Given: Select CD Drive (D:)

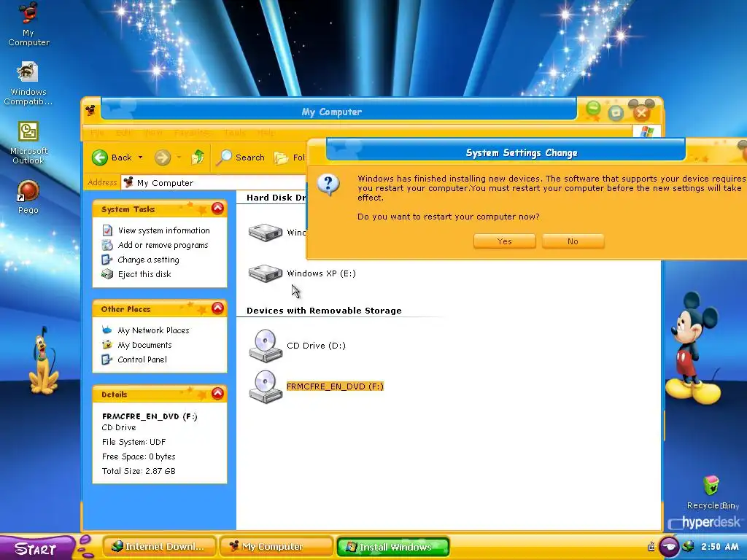Looking at the screenshot, I should click(x=297, y=345).
